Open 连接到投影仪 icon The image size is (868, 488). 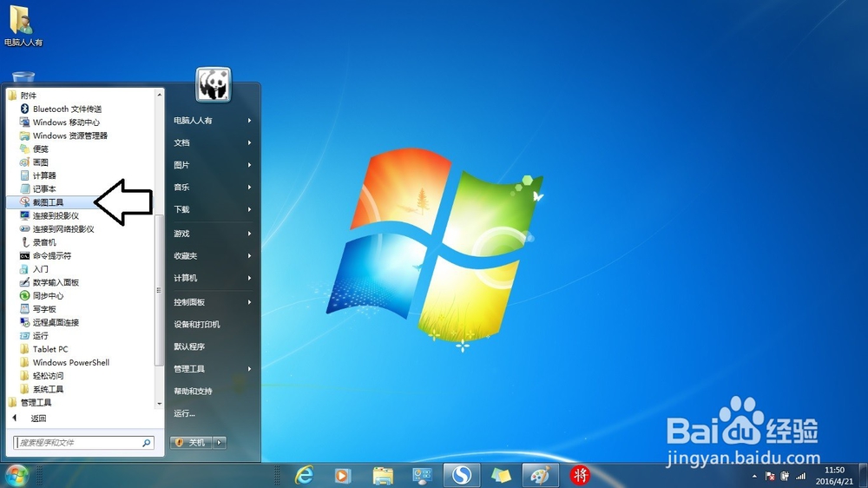(24, 215)
